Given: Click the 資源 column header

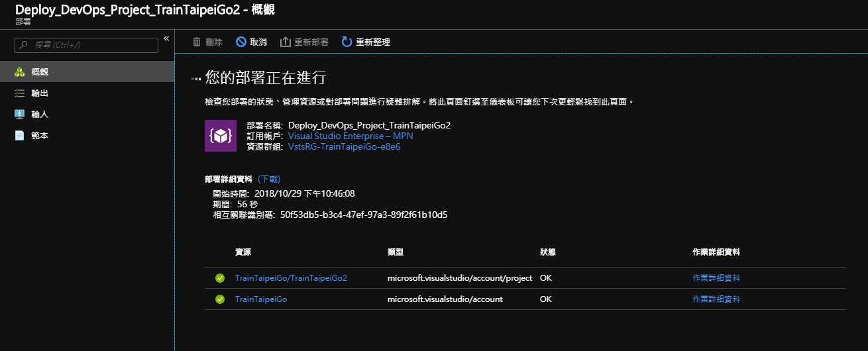Looking at the screenshot, I should click(x=243, y=252).
